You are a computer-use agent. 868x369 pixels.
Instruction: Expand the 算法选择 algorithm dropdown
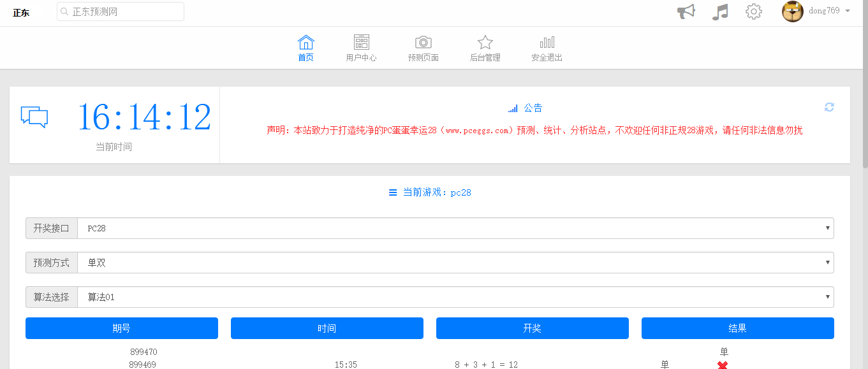(453, 296)
